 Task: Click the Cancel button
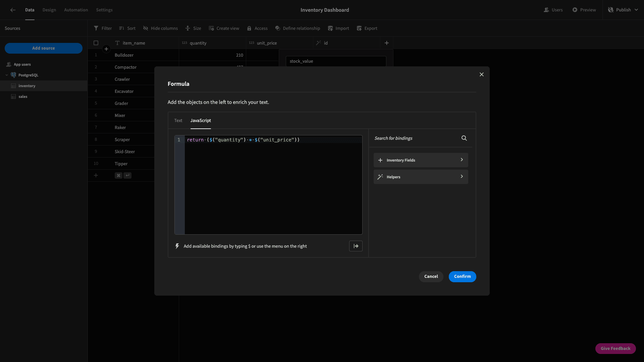coord(431,277)
